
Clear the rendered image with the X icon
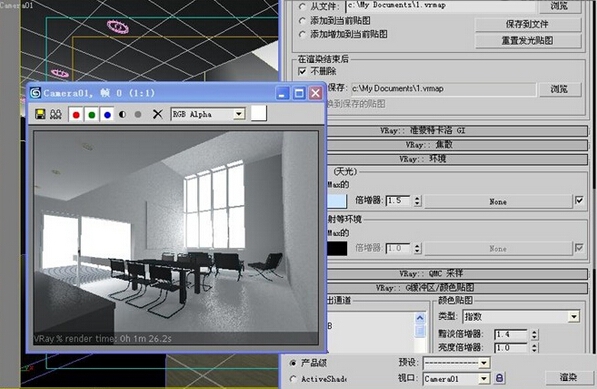[x=157, y=114]
